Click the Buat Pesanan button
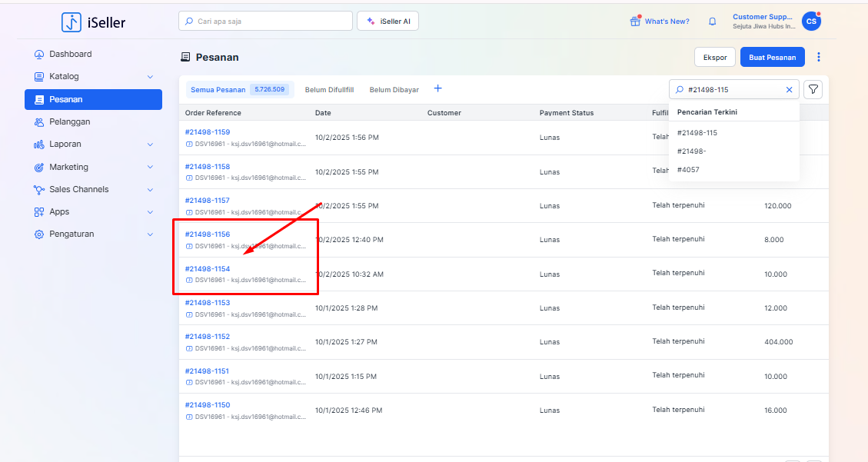Screen dimensions: 868x462 pyautogui.click(x=772, y=57)
